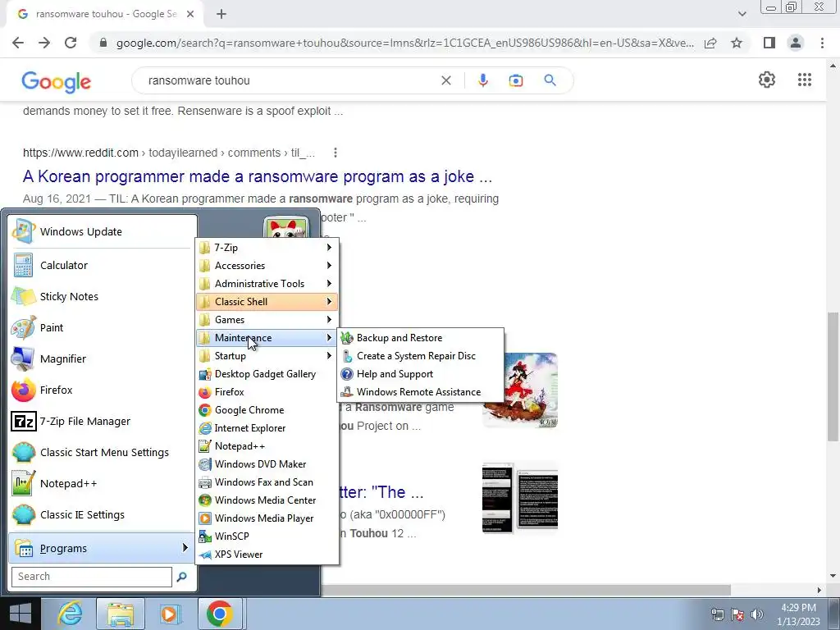Open Chrome profile avatar
Image resolution: width=840 pixels, height=630 pixels.
pos(796,43)
